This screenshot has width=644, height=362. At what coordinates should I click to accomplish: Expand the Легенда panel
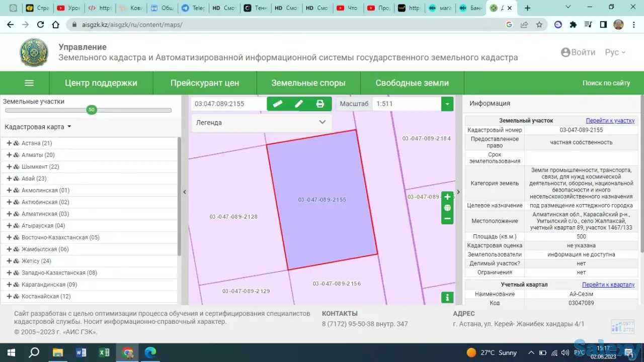[x=323, y=122]
